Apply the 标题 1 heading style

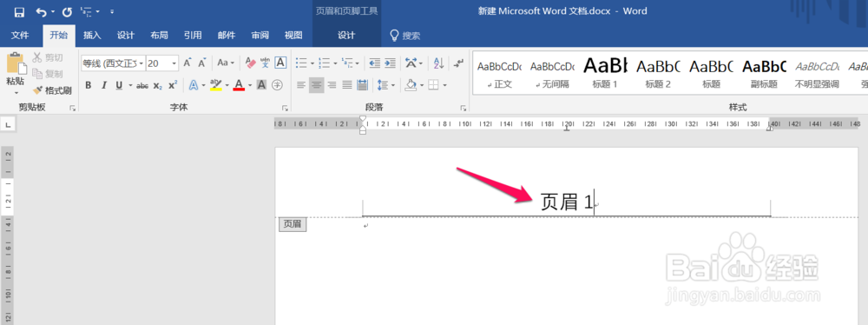(605, 74)
